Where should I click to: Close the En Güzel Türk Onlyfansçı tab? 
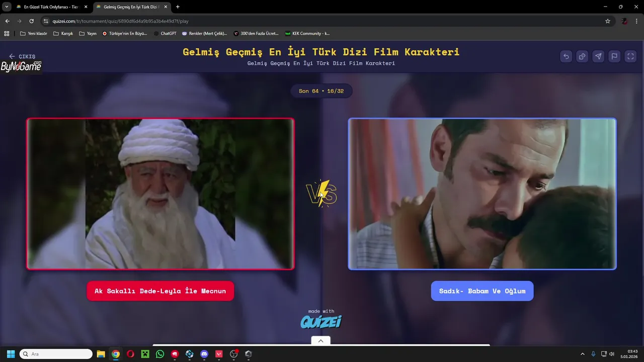[86, 7]
